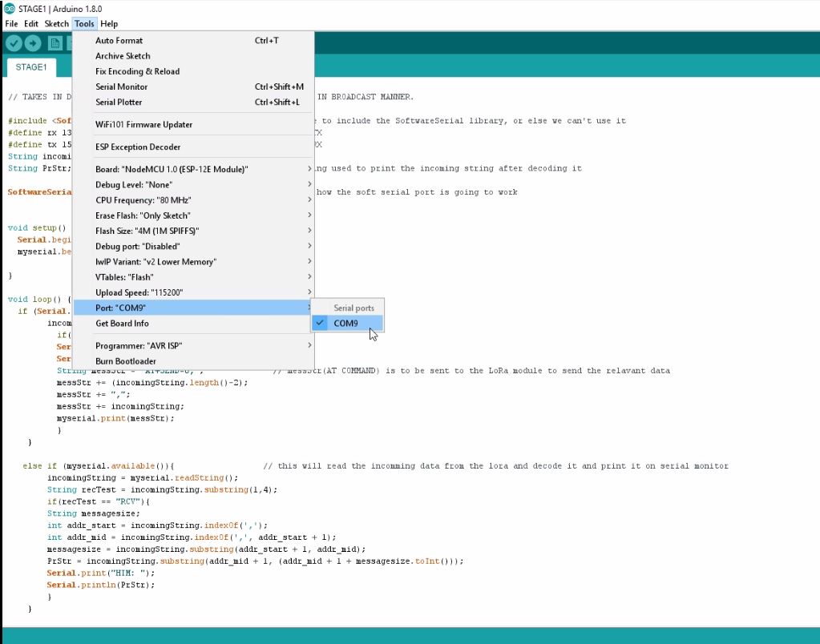Image resolution: width=820 pixels, height=644 pixels.
Task: Click the New sketch document icon
Action: point(55,43)
